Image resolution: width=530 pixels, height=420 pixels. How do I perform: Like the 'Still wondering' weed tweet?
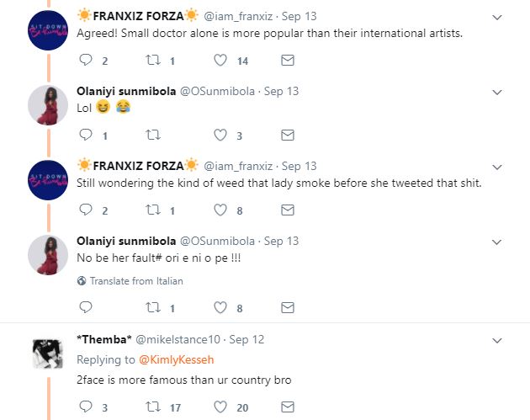(220, 210)
